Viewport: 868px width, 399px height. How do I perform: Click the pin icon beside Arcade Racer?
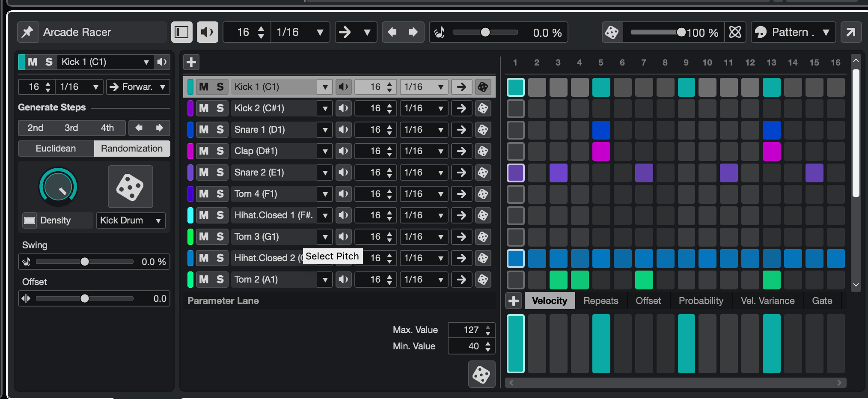click(x=27, y=32)
